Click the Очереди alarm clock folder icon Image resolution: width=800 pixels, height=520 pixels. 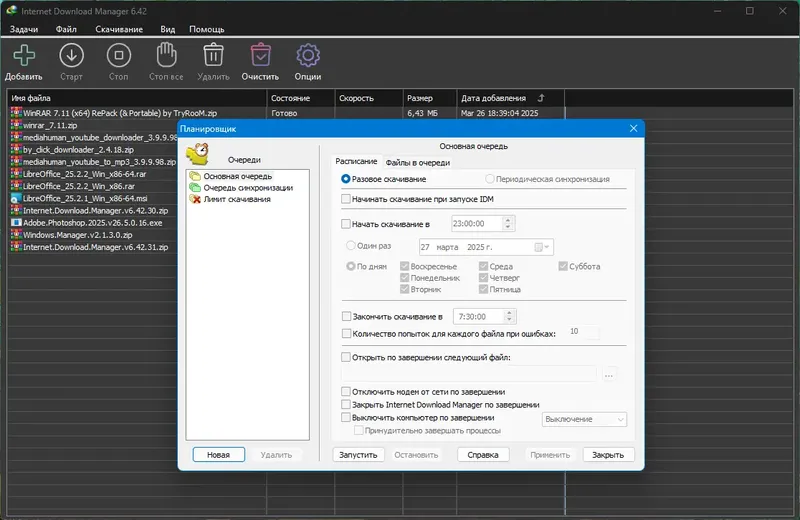pos(198,155)
